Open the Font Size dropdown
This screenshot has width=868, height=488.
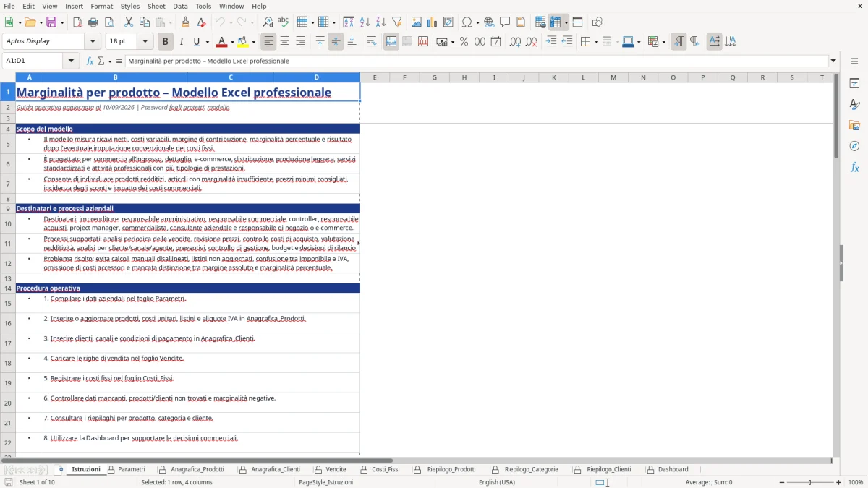pyautogui.click(x=145, y=42)
